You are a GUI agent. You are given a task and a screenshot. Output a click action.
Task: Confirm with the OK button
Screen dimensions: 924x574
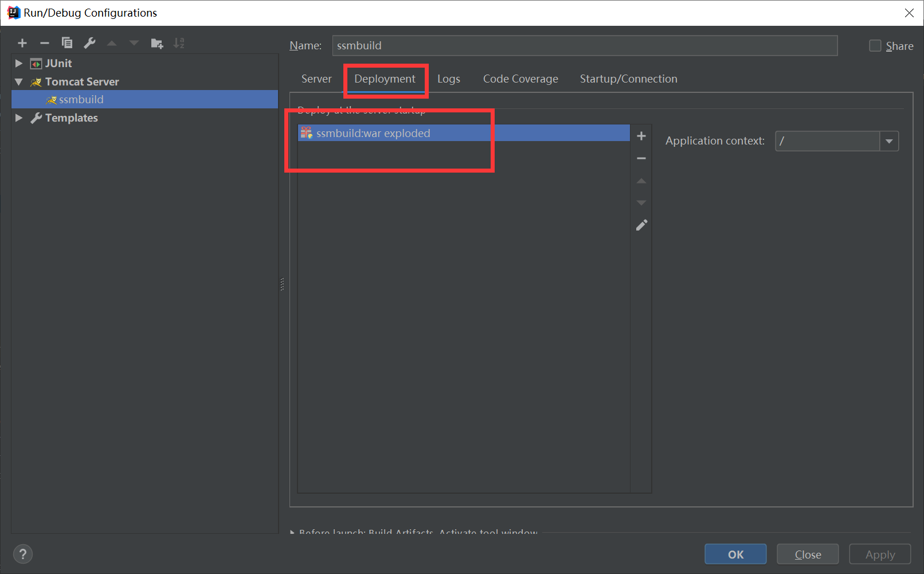click(735, 555)
